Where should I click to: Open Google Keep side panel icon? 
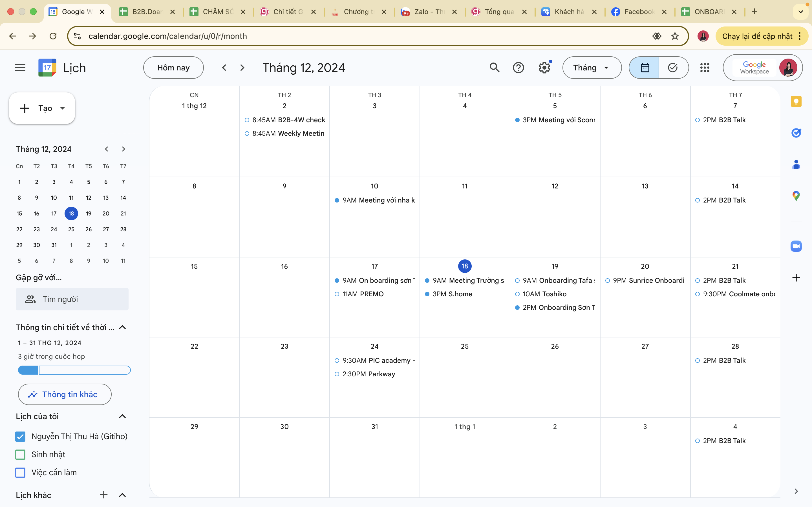[796, 101]
